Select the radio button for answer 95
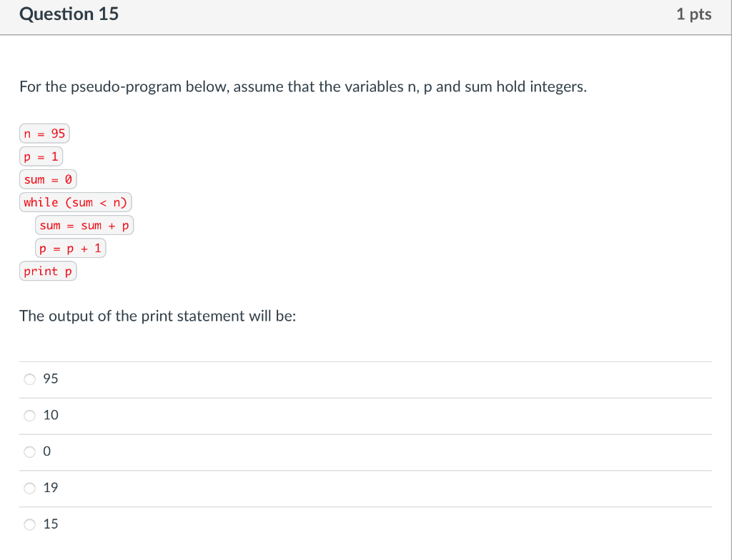 coord(29,379)
